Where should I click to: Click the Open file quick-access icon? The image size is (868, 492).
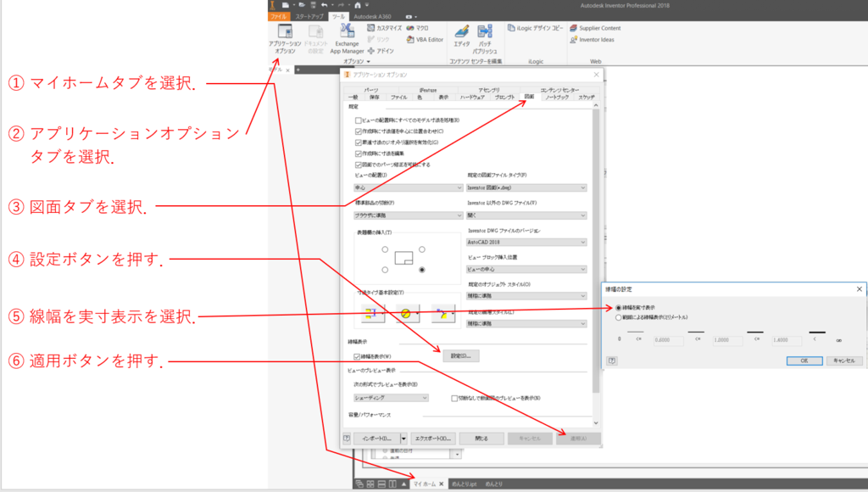click(302, 5)
